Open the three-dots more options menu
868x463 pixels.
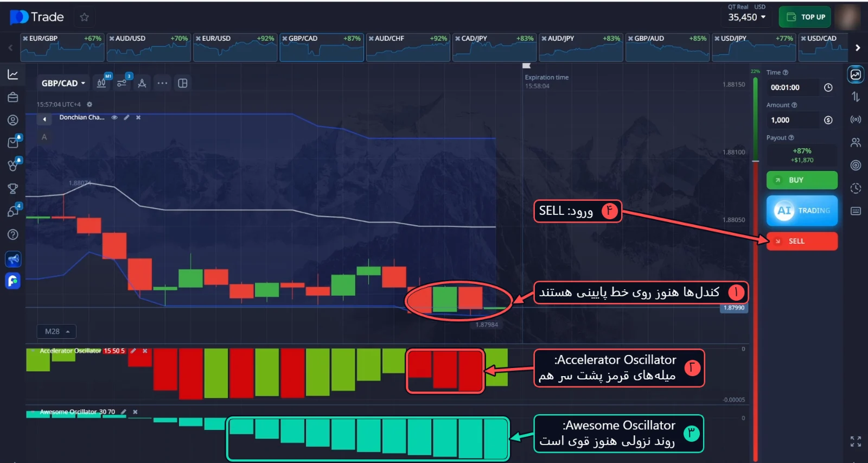(x=162, y=83)
